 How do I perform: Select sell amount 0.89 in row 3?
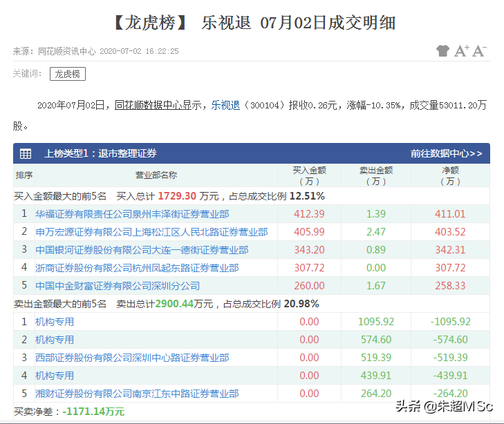click(x=376, y=250)
